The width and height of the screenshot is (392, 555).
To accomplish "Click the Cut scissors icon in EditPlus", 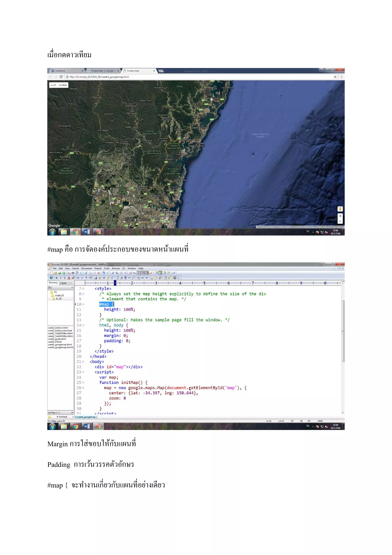I will 86,273.
